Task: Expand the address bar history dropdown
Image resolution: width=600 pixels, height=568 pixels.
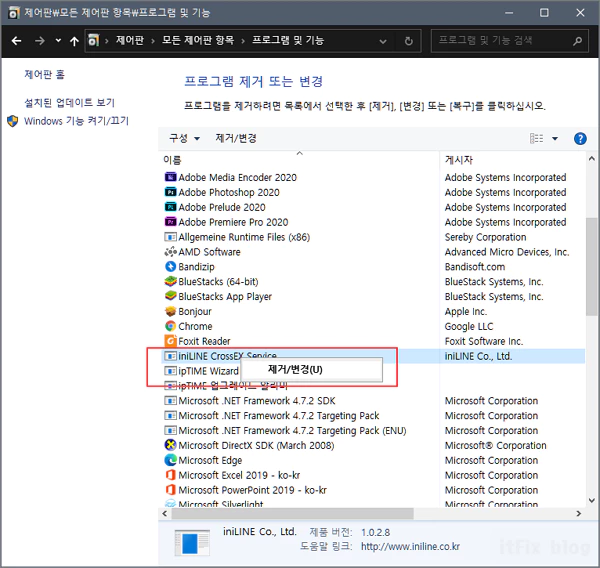Action: pos(383,41)
